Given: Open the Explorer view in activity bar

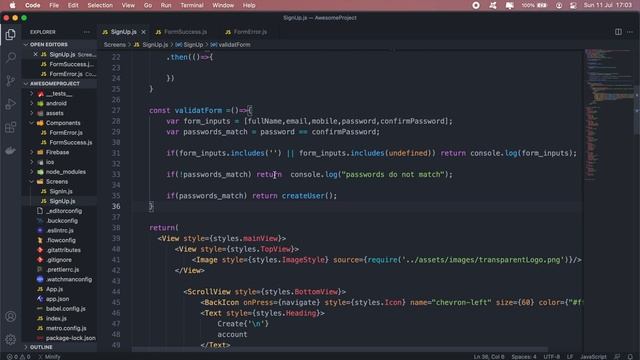Looking at the screenshot, I should [11, 34].
